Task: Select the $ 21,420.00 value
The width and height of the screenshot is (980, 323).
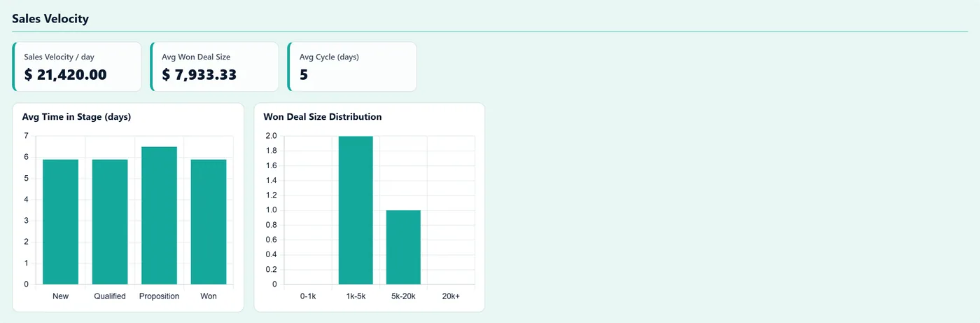Action: click(x=65, y=75)
